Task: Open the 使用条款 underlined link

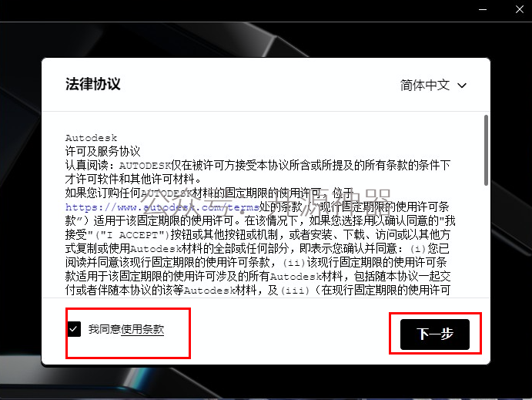Action: tap(142, 329)
